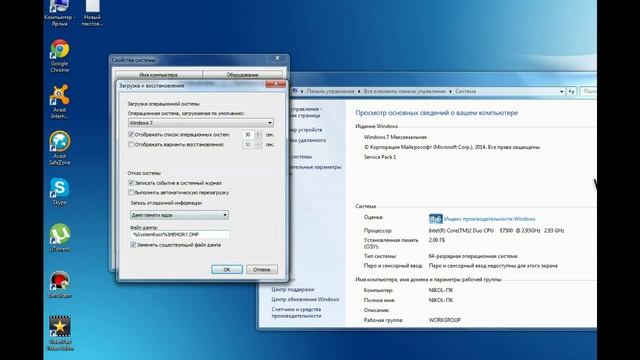Viewport: 640px width, 360px height.
Task: Open the Bandicam desktop shortcut
Action: tap(60, 284)
